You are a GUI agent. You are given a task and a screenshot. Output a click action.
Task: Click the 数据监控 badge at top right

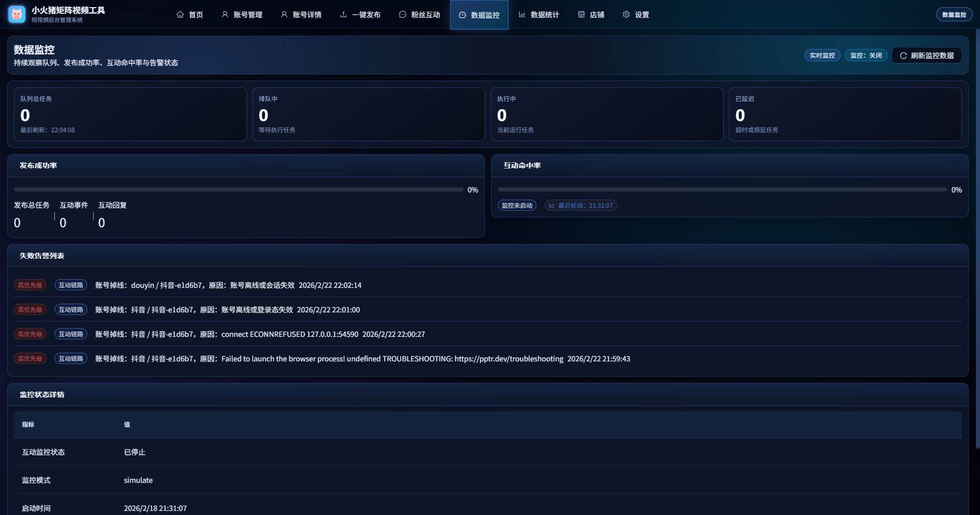click(953, 15)
